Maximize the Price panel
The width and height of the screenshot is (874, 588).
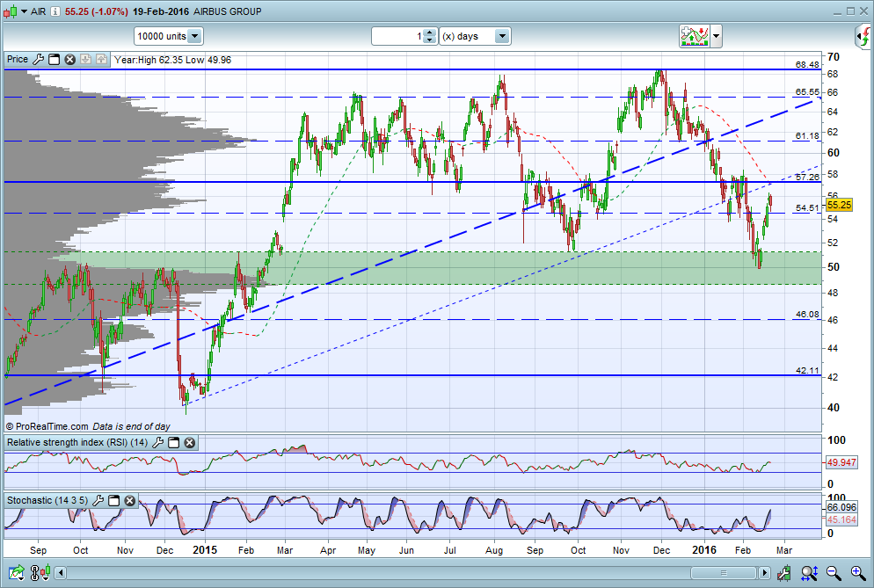click(x=54, y=60)
